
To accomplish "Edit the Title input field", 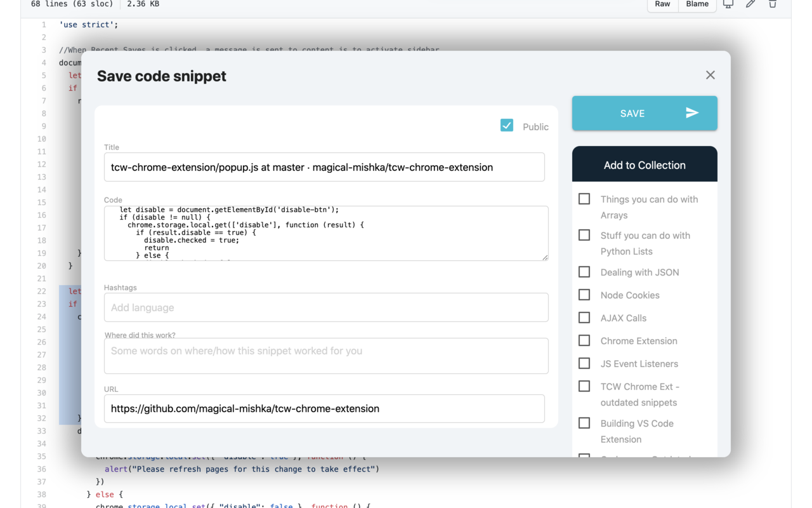I will click(324, 167).
